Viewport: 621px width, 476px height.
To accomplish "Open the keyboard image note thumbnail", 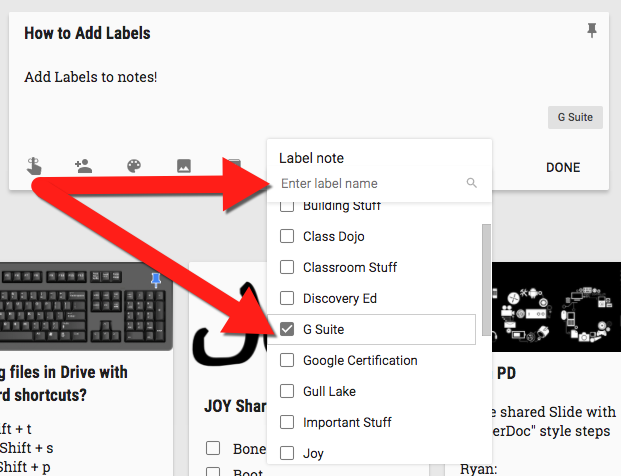I will pos(86,306).
